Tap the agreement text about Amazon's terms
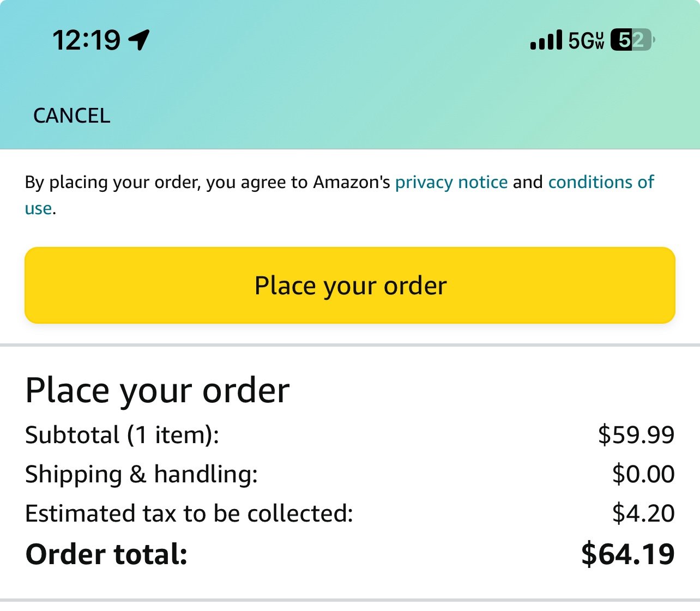The image size is (700, 611). tap(339, 195)
